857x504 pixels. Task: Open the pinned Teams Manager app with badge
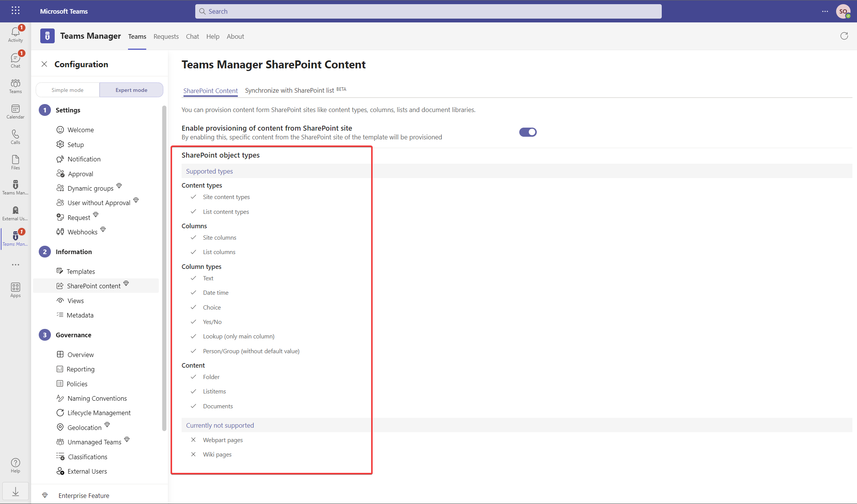[15, 239]
